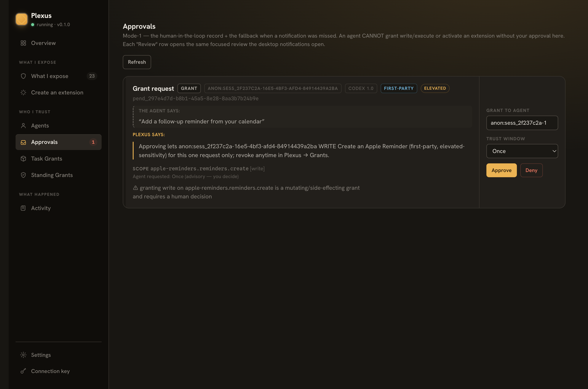The image size is (588, 389).
Task: Click the green running status dot
Action: (33, 25)
